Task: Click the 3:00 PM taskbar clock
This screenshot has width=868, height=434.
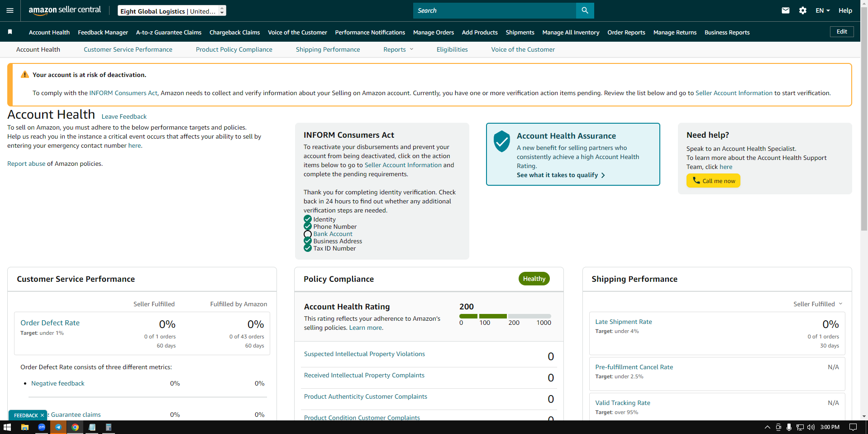Action: coord(830,427)
